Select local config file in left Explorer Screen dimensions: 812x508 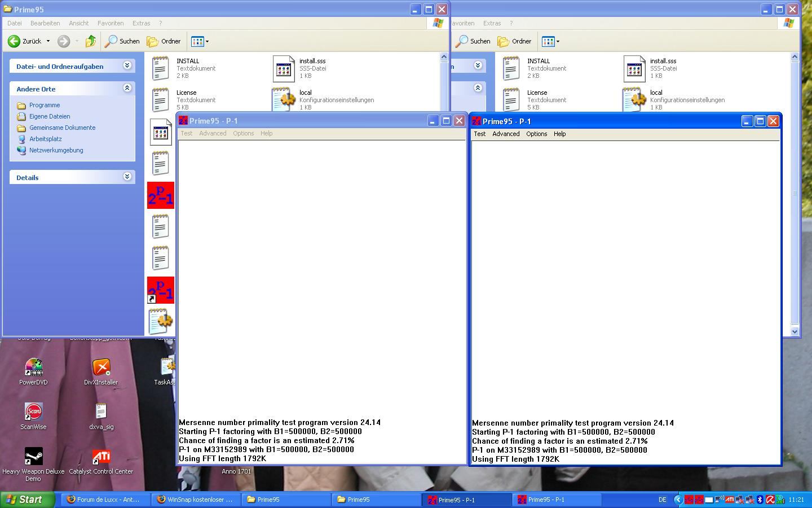coord(323,99)
